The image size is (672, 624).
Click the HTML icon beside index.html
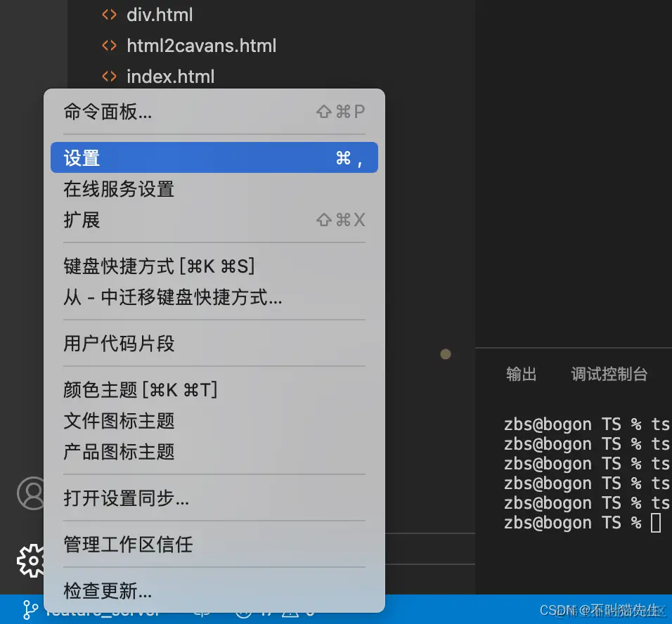[109, 76]
